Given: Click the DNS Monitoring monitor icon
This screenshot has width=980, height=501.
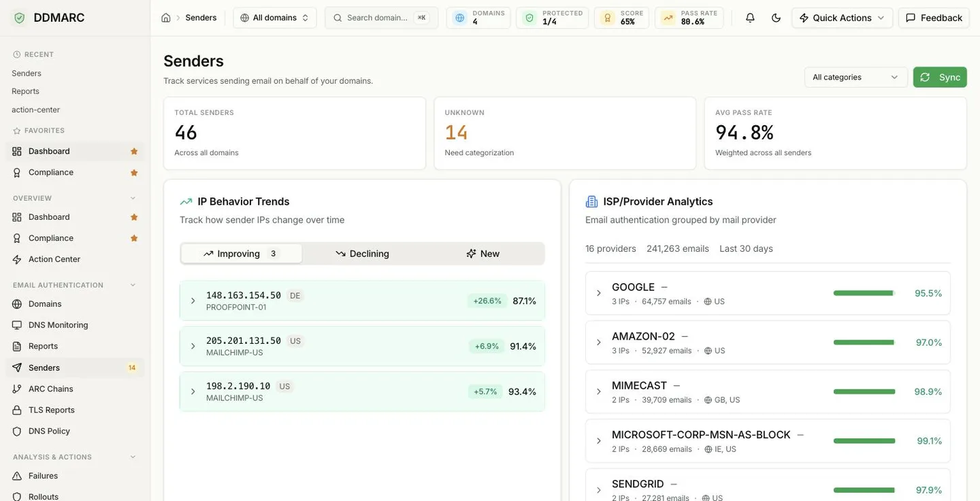Looking at the screenshot, I should tap(17, 325).
